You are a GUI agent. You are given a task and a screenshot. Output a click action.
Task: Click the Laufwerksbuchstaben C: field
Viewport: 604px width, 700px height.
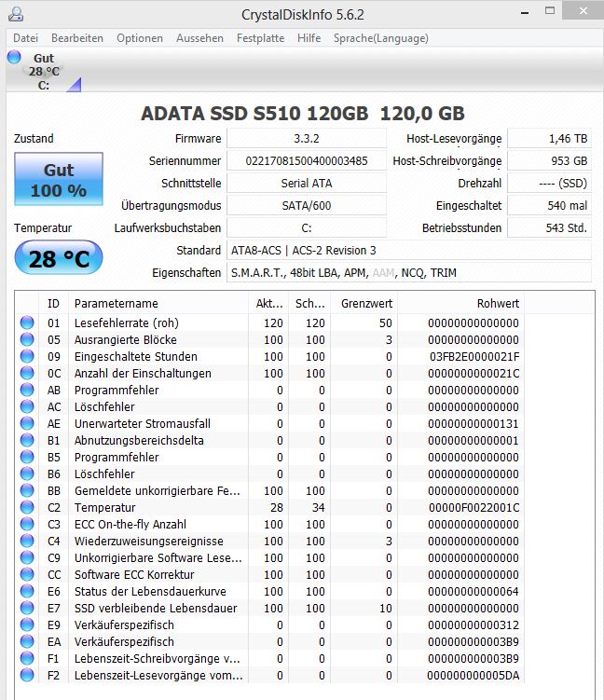click(x=307, y=228)
